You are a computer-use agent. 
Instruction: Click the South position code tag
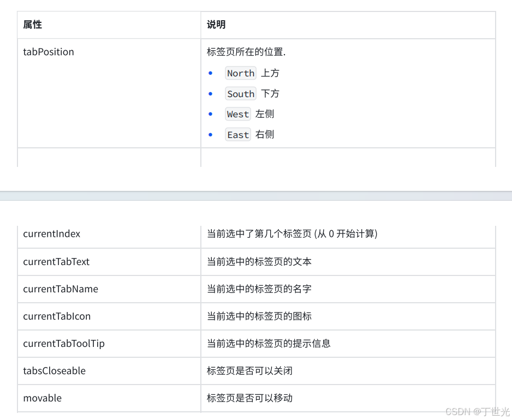point(240,93)
